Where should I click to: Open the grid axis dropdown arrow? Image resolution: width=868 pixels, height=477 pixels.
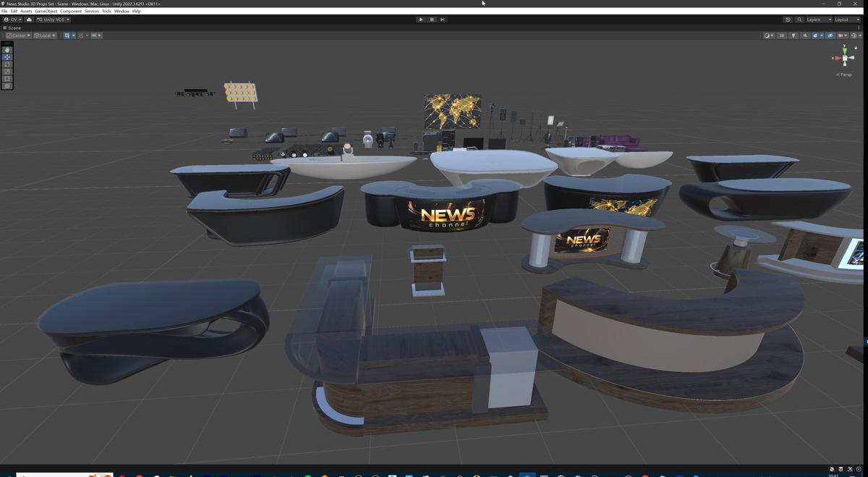pos(74,35)
